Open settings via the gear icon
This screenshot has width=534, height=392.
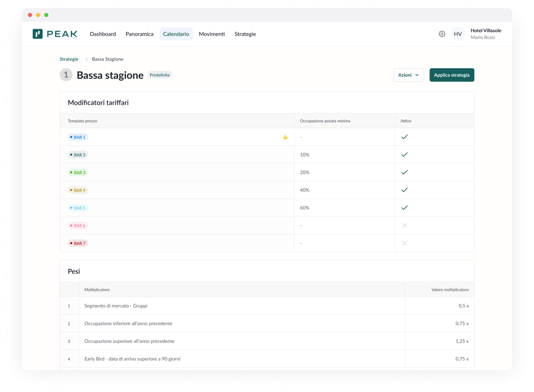442,34
